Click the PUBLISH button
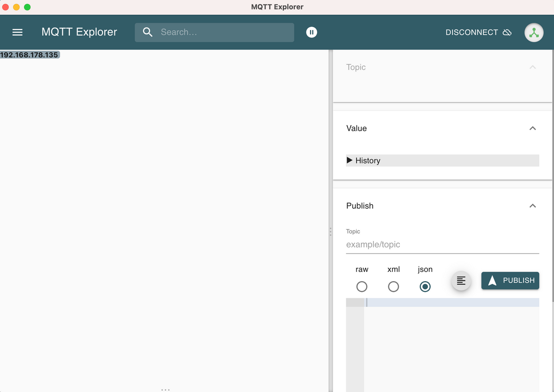 click(510, 280)
